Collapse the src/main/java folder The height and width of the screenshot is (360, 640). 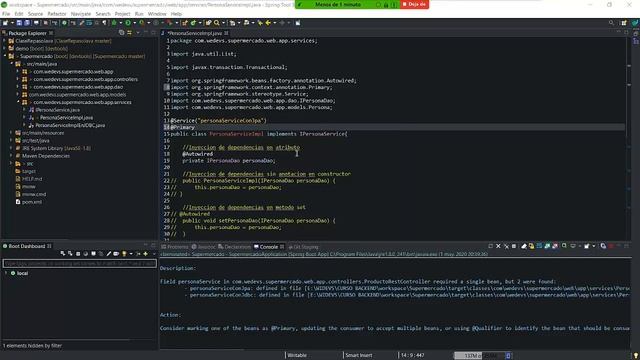[x=11, y=64]
